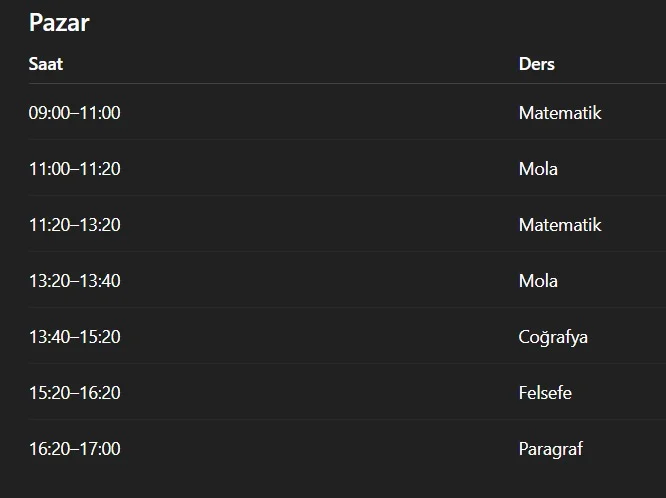Click the Pazar heading

[x=59, y=23]
